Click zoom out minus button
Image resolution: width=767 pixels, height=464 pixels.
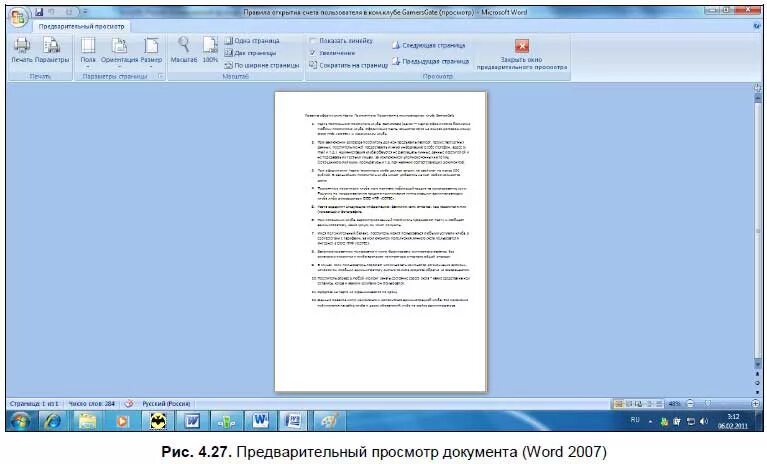point(690,404)
